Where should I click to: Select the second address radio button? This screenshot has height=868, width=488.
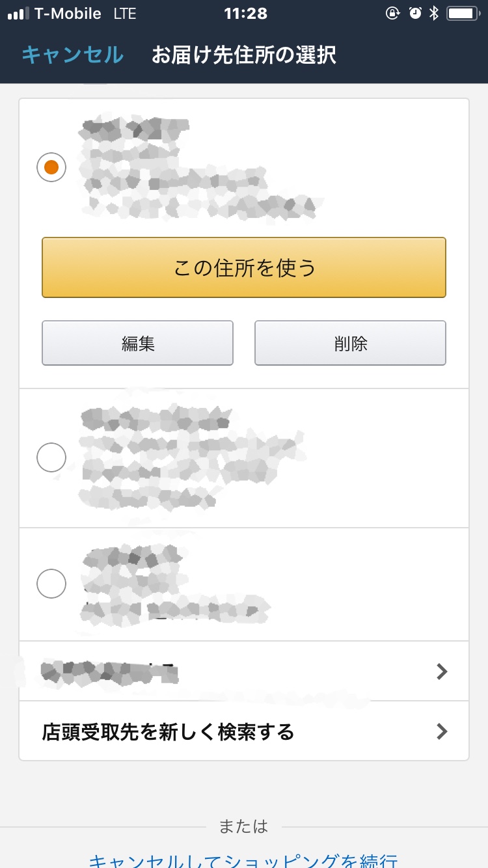tap(51, 457)
